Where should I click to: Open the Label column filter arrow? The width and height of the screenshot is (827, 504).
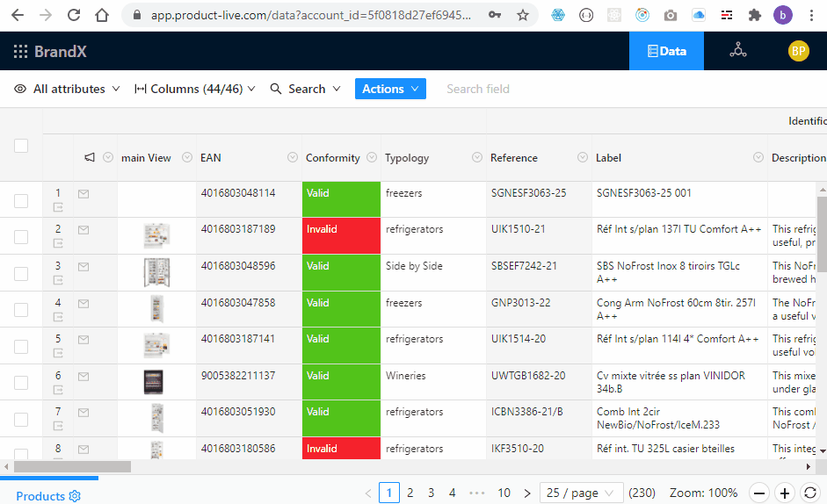[x=758, y=157]
